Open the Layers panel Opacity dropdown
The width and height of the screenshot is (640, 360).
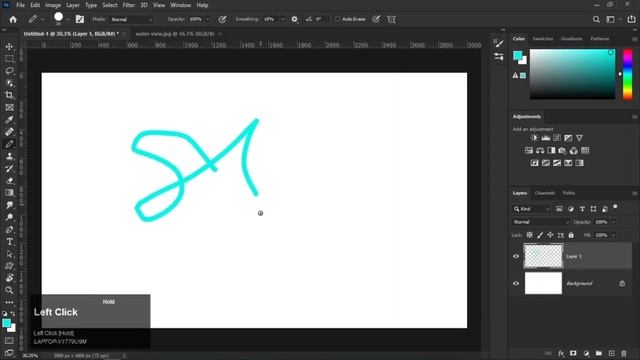[613, 222]
